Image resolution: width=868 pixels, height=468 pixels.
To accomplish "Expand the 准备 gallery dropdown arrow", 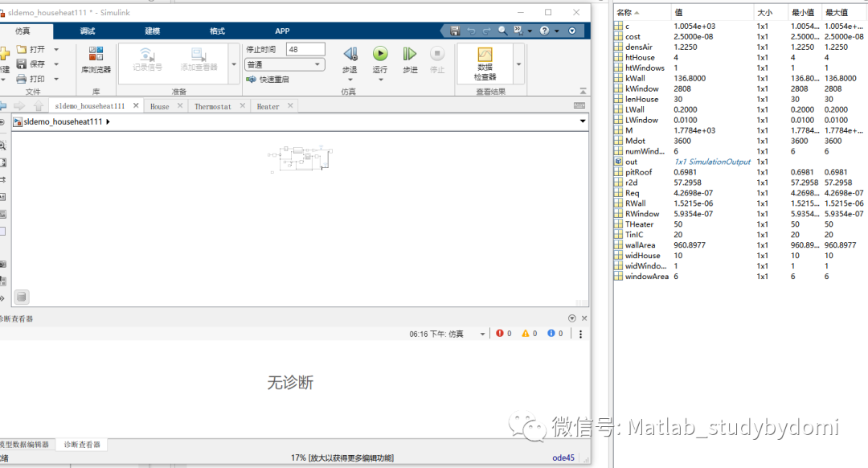I will click(234, 64).
